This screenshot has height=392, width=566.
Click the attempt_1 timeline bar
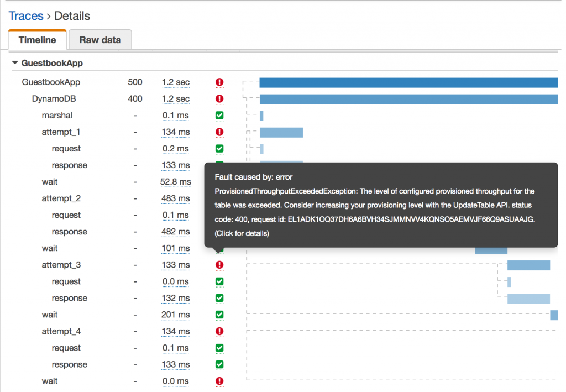click(281, 133)
